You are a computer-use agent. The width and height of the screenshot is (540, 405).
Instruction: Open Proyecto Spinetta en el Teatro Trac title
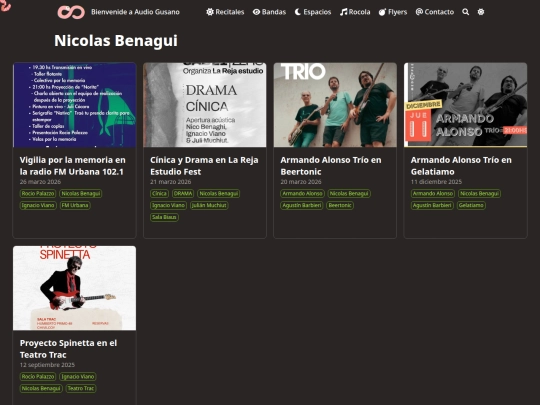pos(69,349)
